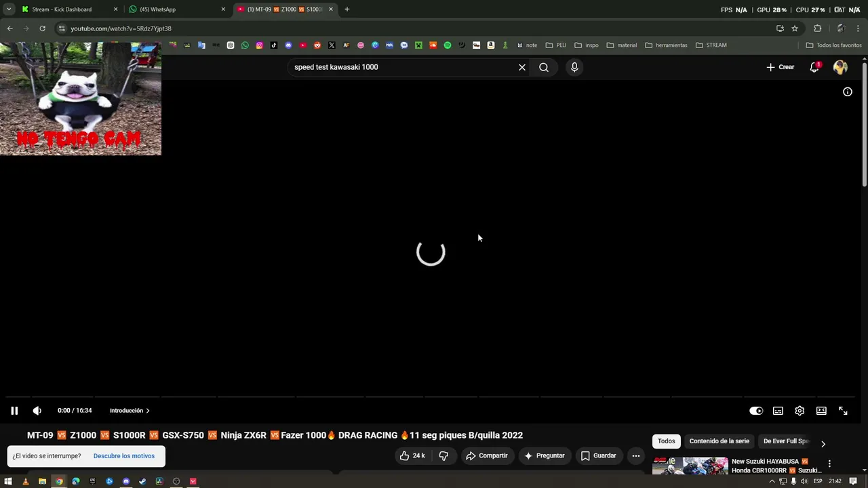Go back in the browser

(x=9, y=28)
